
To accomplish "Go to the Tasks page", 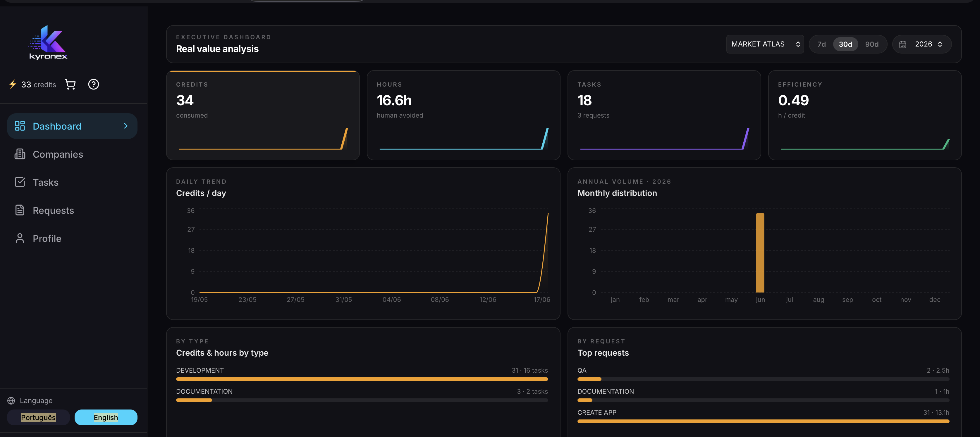I will tap(72, 182).
